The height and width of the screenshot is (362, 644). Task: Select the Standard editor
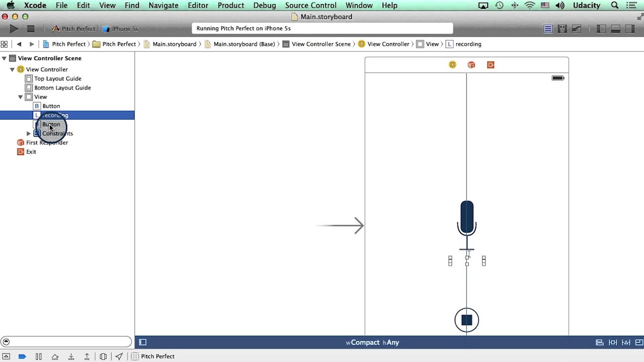[548, 29]
